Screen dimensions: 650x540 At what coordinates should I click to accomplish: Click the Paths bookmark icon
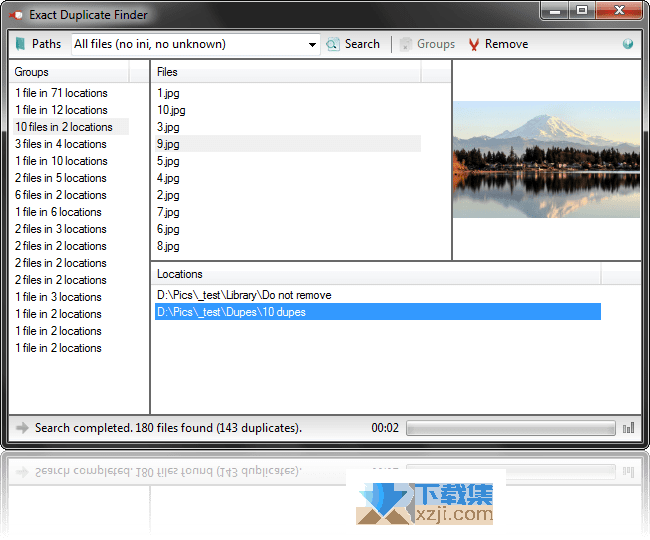[x=20, y=44]
